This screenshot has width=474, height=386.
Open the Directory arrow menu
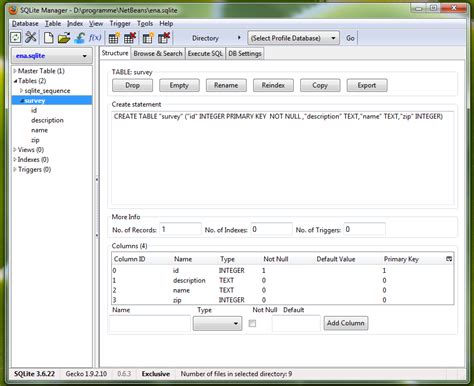coord(239,38)
